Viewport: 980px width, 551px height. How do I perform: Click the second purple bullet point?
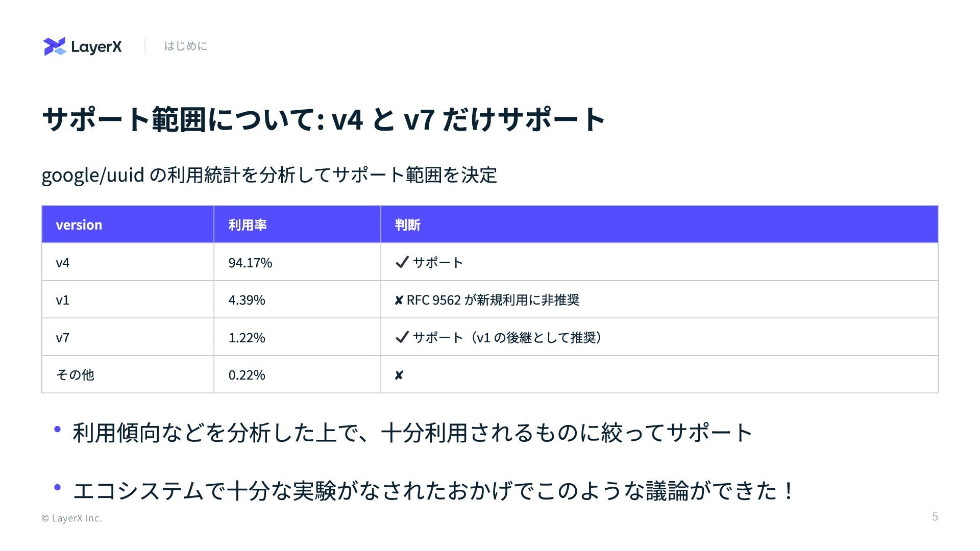pos(58,488)
